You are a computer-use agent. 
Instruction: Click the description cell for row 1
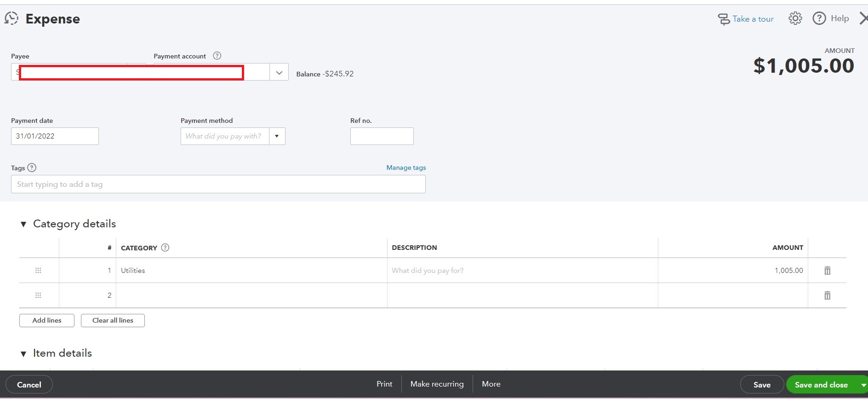click(x=522, y=271)
